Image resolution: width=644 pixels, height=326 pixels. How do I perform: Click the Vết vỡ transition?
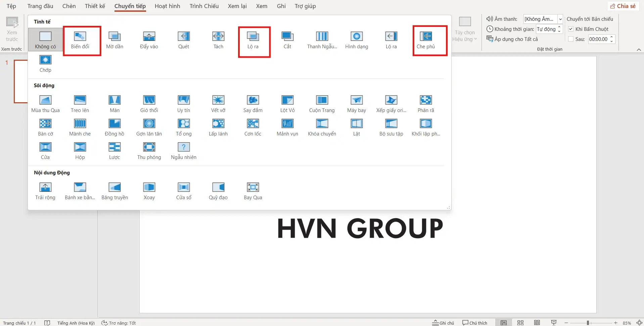[x=218, y=104]
